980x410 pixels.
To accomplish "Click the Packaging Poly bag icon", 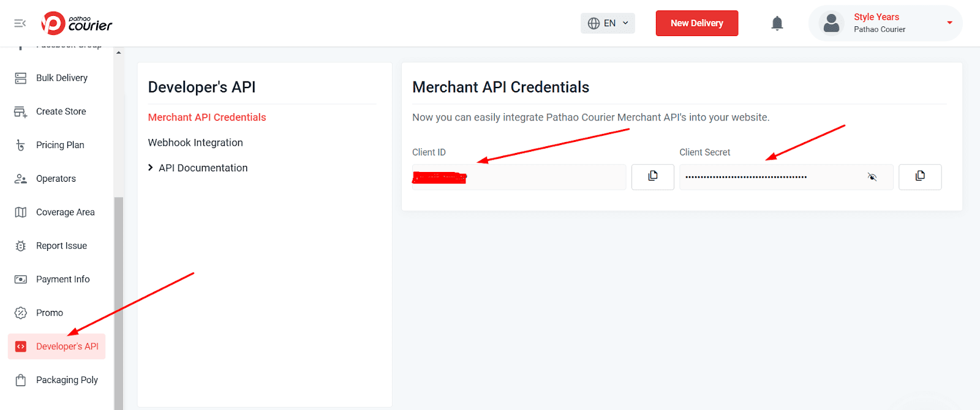I will point(21,380).
